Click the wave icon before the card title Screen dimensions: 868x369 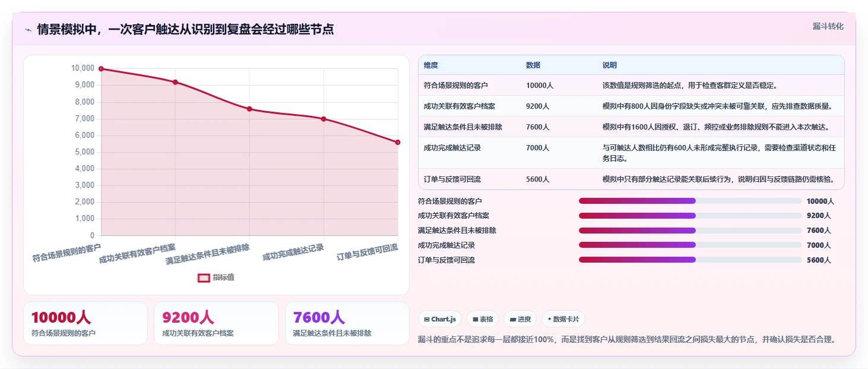28,30
